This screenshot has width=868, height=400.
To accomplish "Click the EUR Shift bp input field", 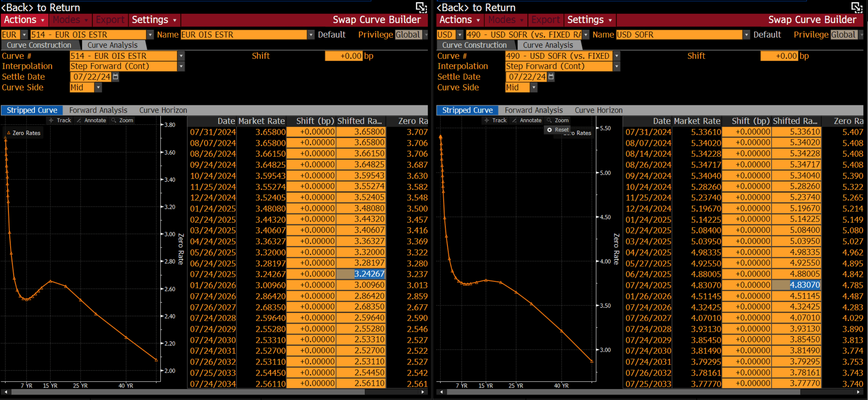I will 344,56.
